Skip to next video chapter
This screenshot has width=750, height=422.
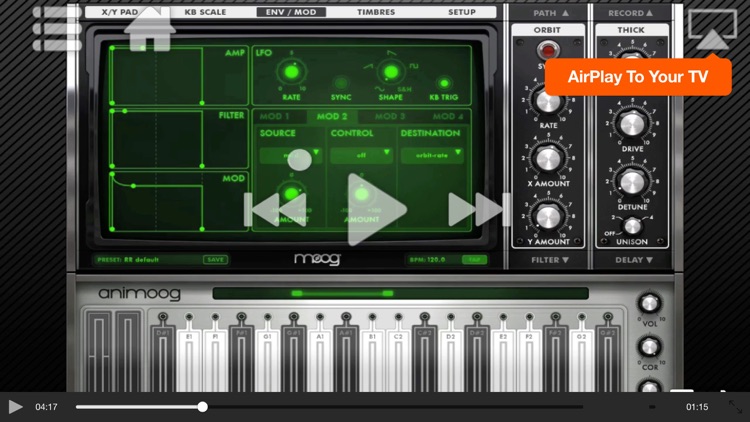pos(479,210)
